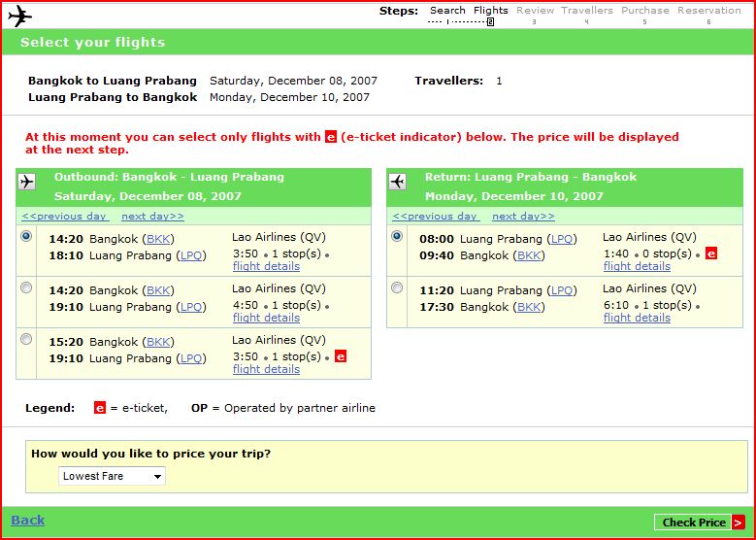Click the e-ticket icon on 08:00 return flight
Image resolution: width=756 pixels, height=540 pixels.
tap(711, 253)
